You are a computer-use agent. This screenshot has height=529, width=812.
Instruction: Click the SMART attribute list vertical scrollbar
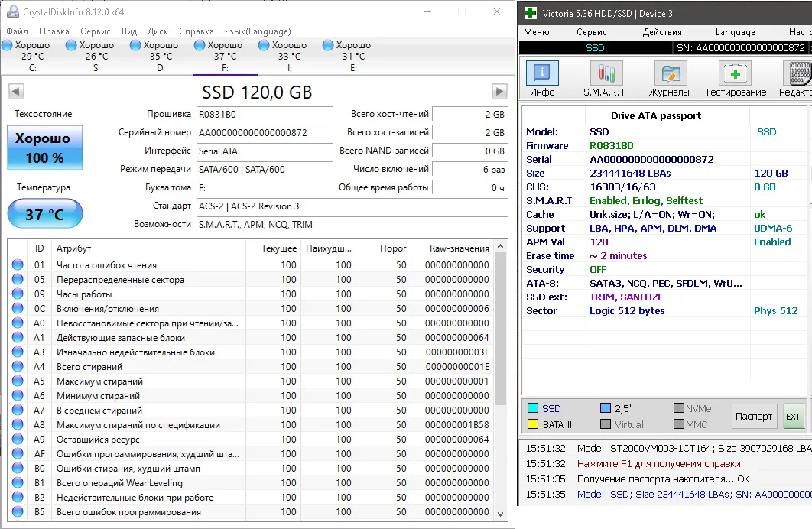coord(501,329)
